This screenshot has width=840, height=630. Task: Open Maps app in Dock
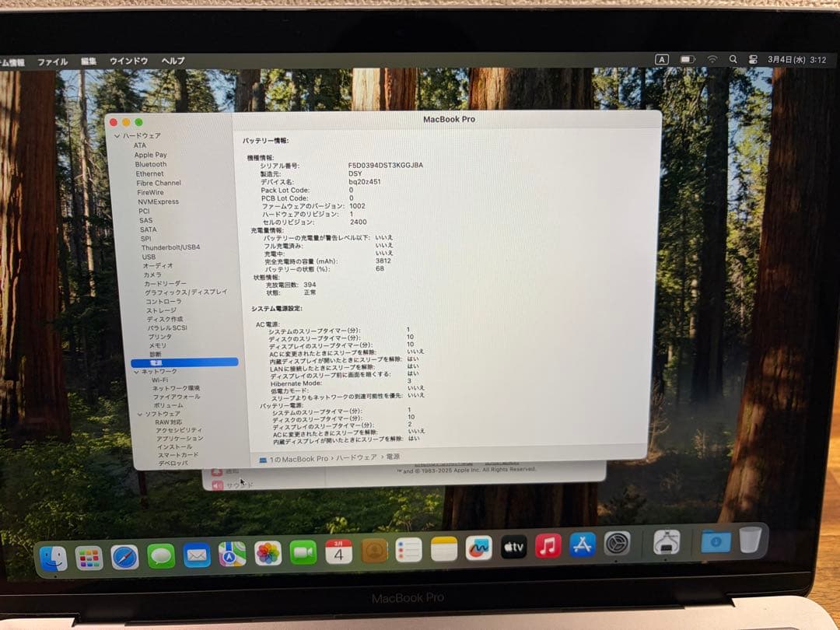[232, 555]
